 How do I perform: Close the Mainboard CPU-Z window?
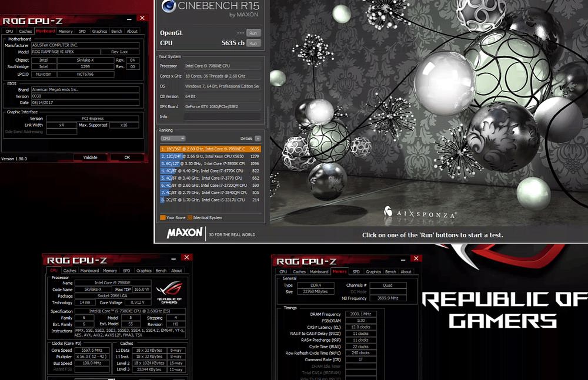(x=142, y=18)
